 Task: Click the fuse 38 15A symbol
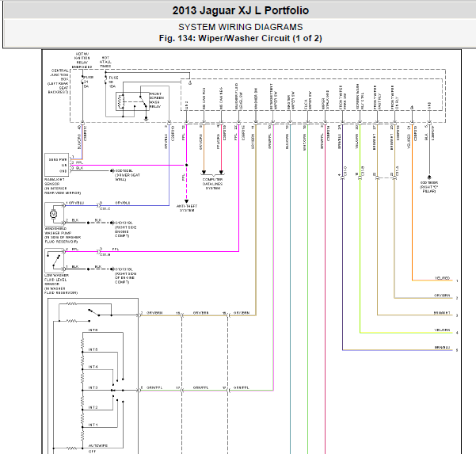pyautogui.click(x=105, y=80)
